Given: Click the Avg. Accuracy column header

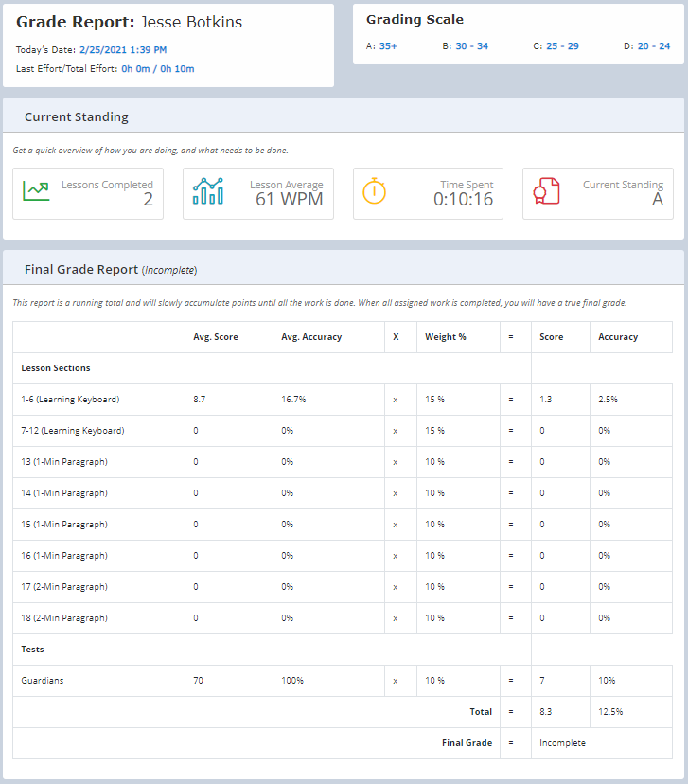Looking at the screenshot, I should click(x=310, y=337).
